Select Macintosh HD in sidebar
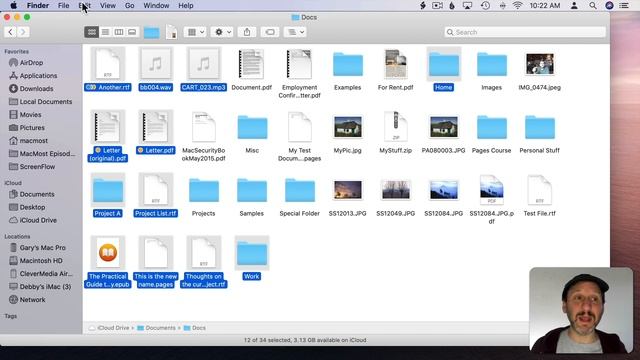The width and height of the screenshot is (640, 360). [x=41, y=260]
